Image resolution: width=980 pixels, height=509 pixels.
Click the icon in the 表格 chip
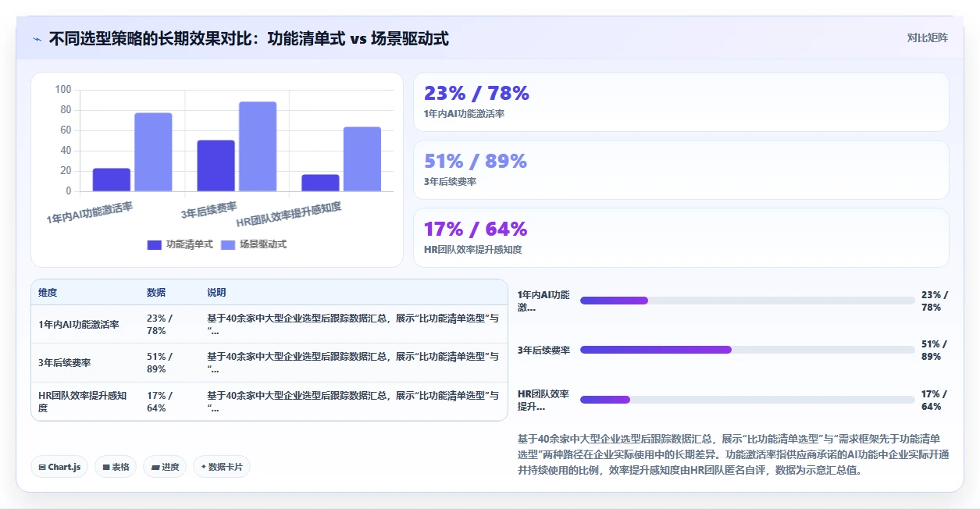pyautogui.click(x=106, y=467)
